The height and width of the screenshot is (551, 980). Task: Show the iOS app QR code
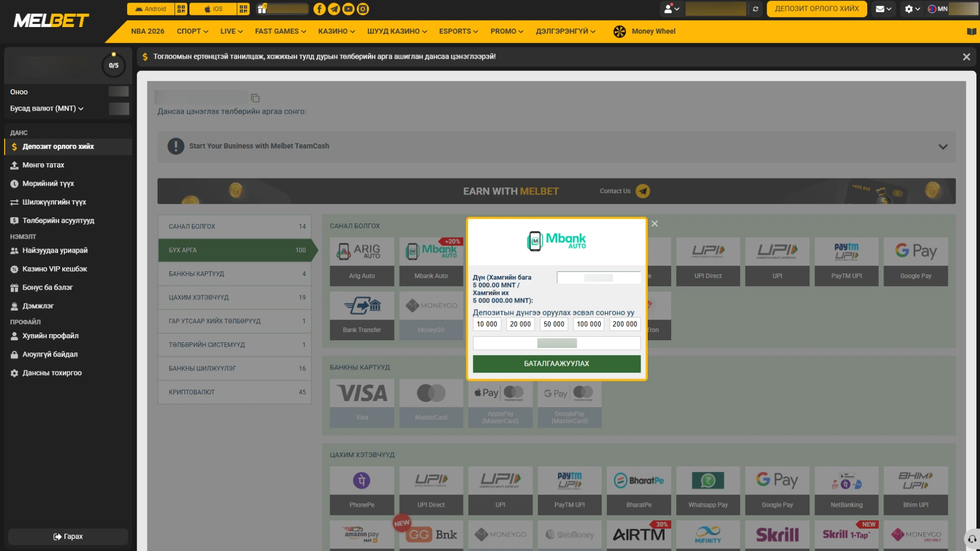pyautogui.click(x=243, y=9)
